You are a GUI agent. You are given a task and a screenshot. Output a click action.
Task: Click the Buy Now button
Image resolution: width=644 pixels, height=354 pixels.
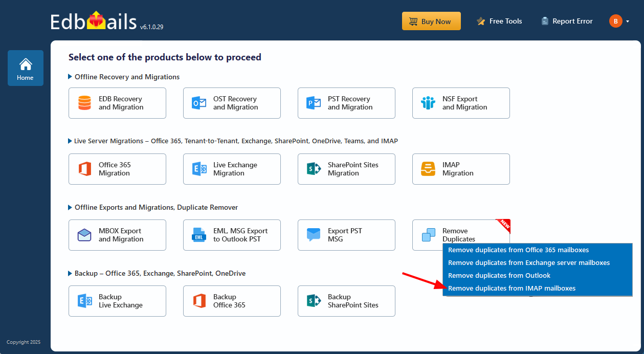(431, 21)
